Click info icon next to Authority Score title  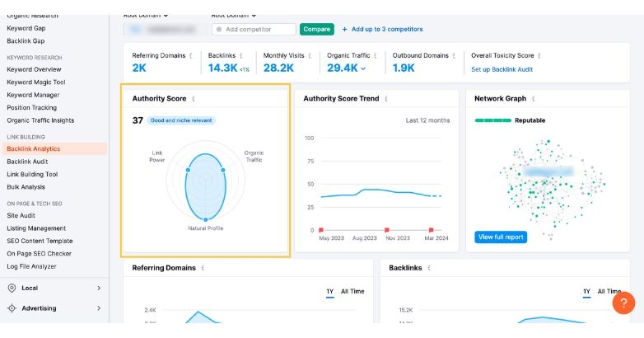coord(194,99)
